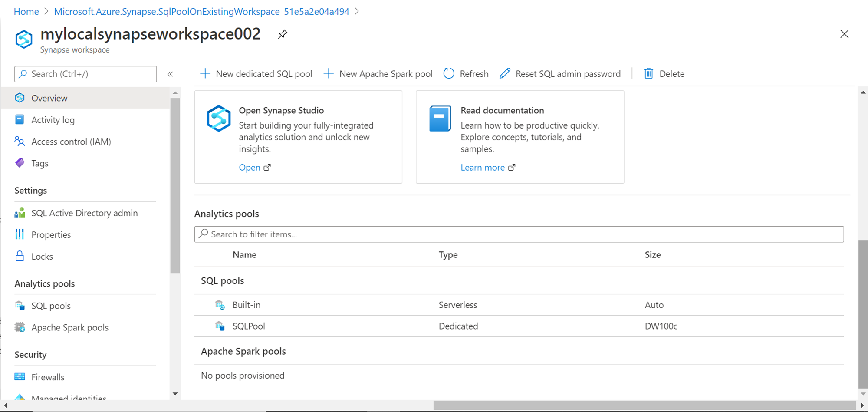Screen dimensions: 868x412
Task: Click New dedicated SQL pool button
Action: [256, 74]
